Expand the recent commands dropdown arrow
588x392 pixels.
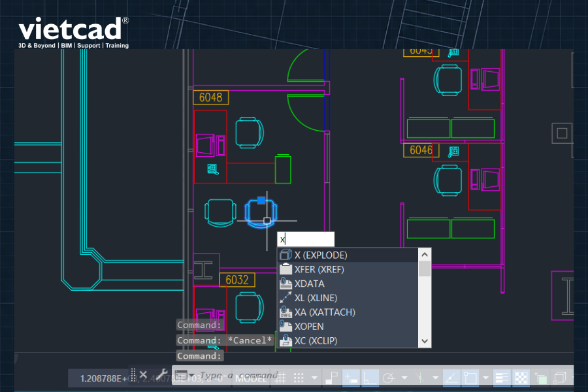191,376
